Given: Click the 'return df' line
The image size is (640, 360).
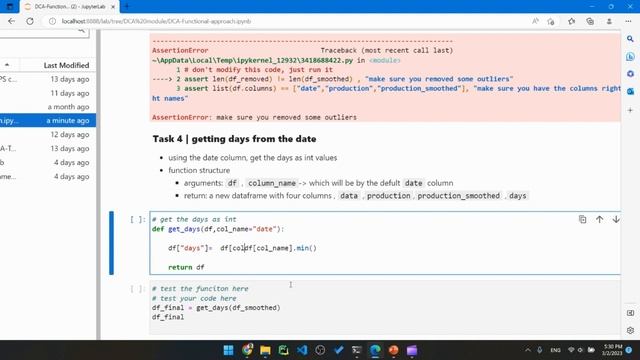Looking at the screenshot, I should (x=186, y=267).
